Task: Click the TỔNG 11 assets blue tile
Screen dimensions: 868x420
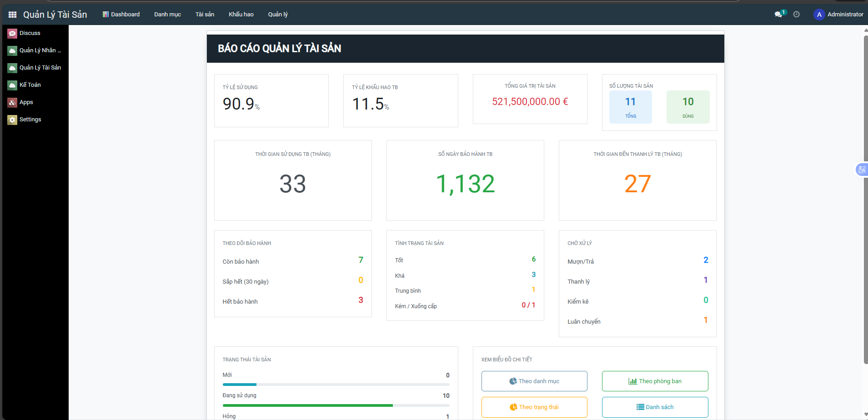Action: click(x=631, y=107)
